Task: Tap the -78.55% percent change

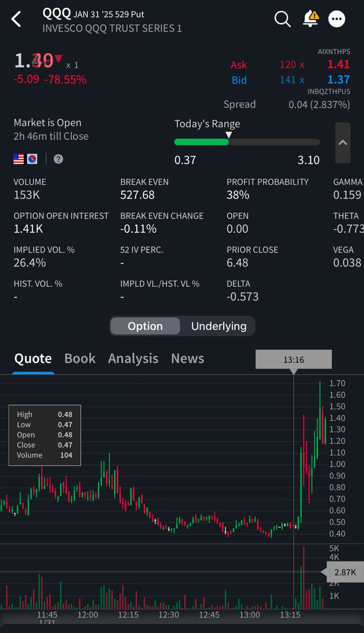Action: [x=65, y=80]
